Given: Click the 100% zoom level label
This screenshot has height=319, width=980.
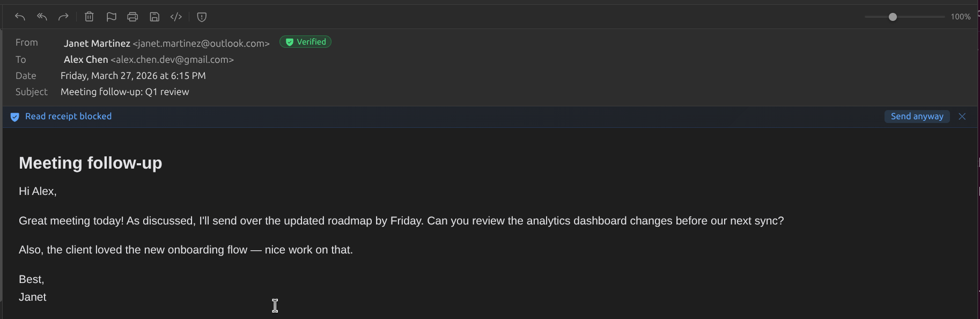Looking at the screenshot, I should coord(960,17).
